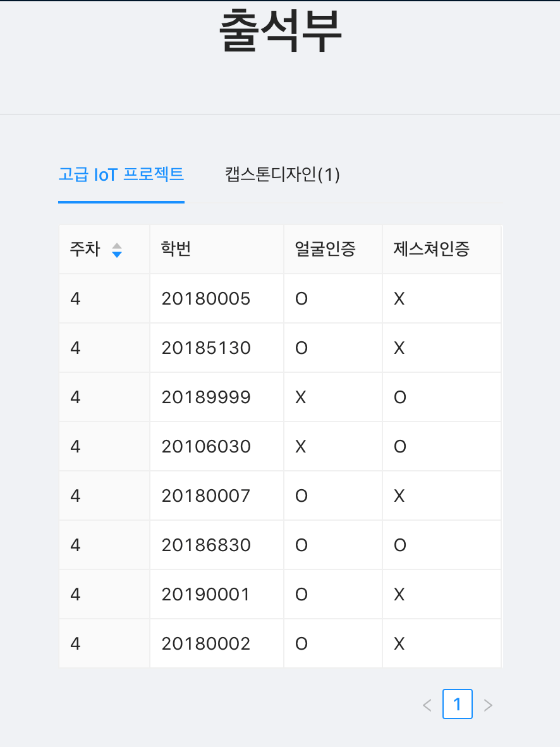Select page 1 in pagination
The image size is (560, 747).
click(x=458, y=703)
